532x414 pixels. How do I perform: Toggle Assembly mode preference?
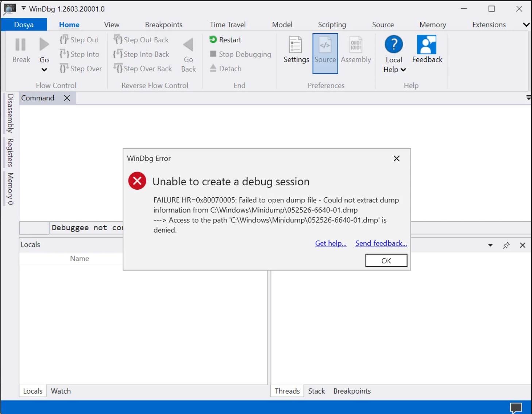pyautogui.click(x=356, y=50)
